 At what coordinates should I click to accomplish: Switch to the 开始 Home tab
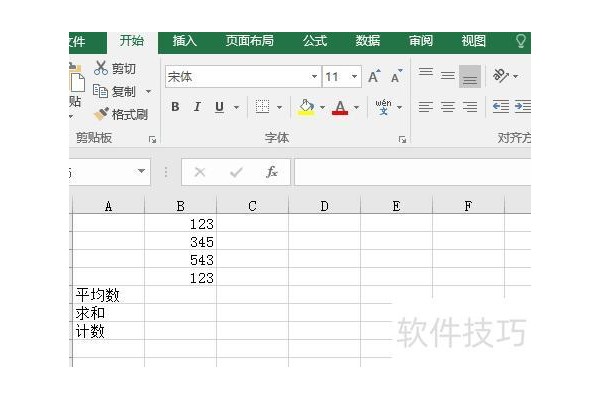pyautogui.click(x=132, y=41)
